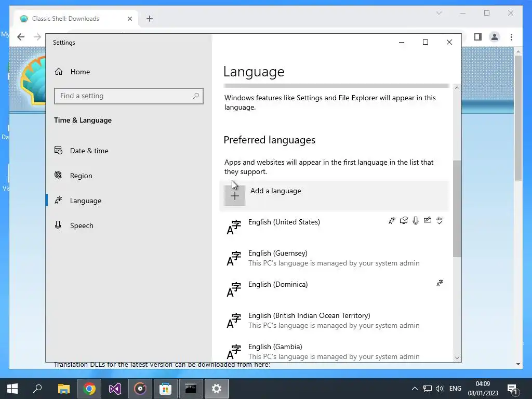Image resolution: width=532 pixels, height=399 pixels.
Task: Click the Settings vertical scrollbar thumb
Action: tap(457, 209)
